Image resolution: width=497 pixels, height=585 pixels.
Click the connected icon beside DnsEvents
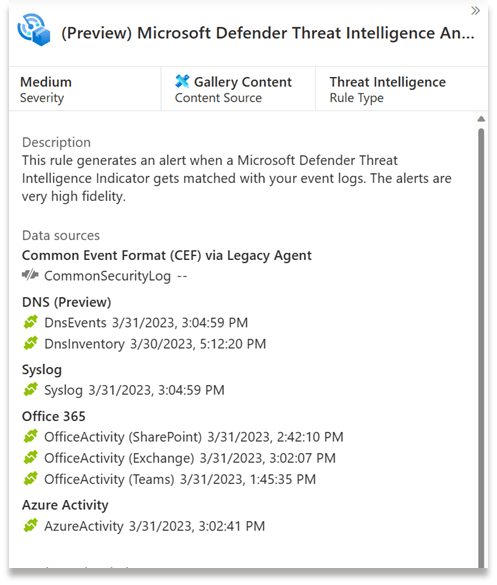click(x=31, y=322)
